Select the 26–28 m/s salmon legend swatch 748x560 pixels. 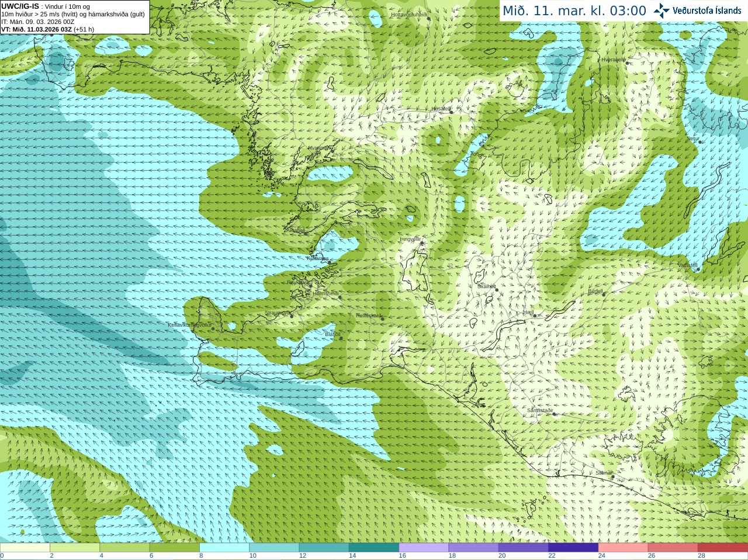click(x=673, y=548)
